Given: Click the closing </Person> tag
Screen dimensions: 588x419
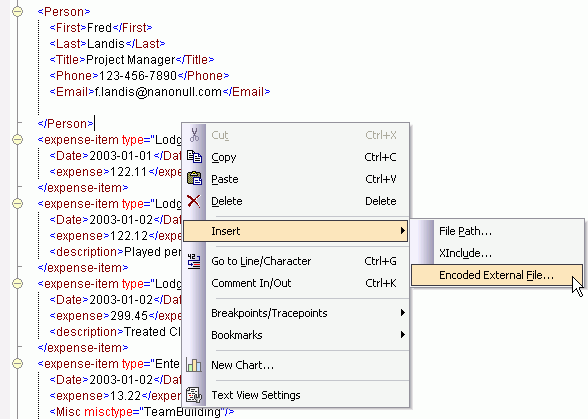Looking at the screenshot, I should [x=66, y=124].
